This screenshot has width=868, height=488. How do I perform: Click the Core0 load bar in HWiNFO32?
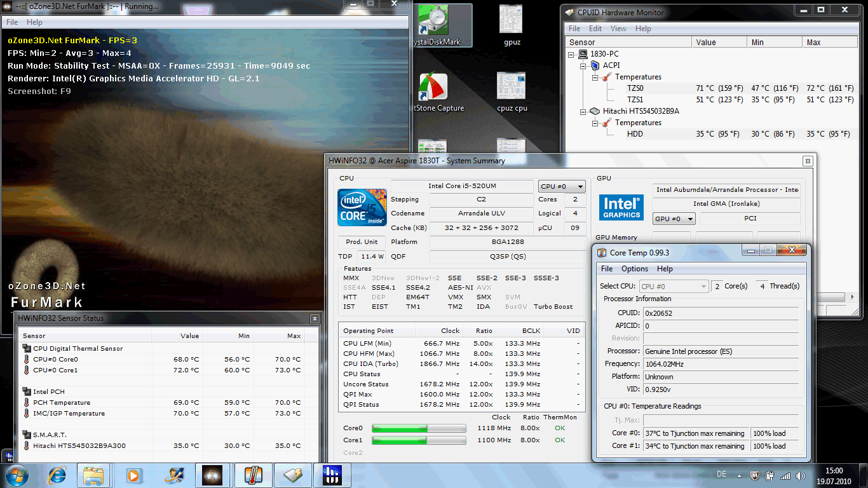coord(419,428)
